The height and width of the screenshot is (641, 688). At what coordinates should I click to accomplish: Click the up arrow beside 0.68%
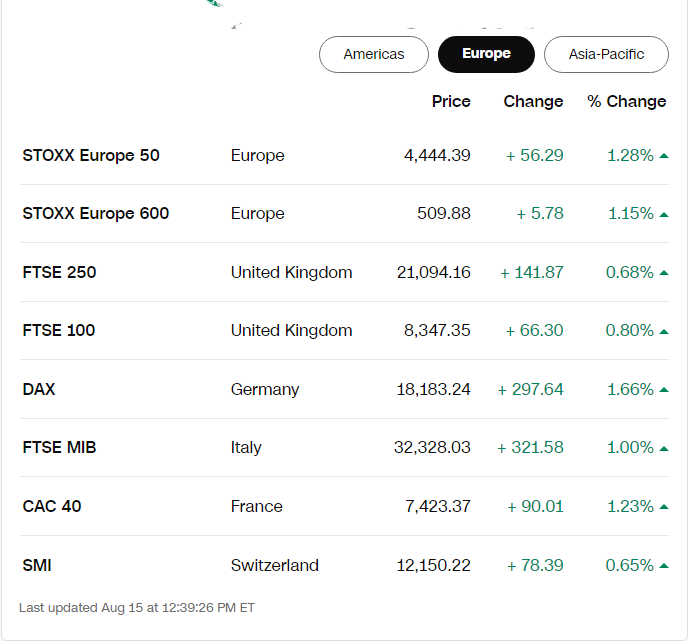(x=664, y=273)
